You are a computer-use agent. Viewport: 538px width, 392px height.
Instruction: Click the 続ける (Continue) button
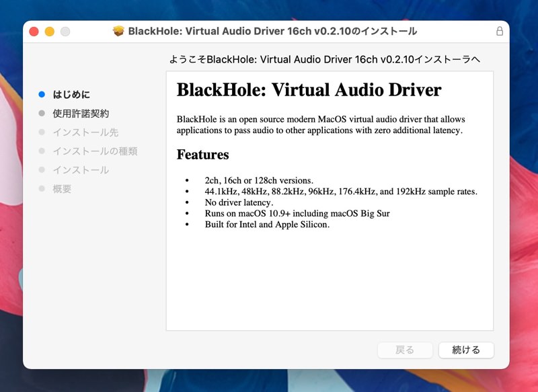(x=466, y=350)
